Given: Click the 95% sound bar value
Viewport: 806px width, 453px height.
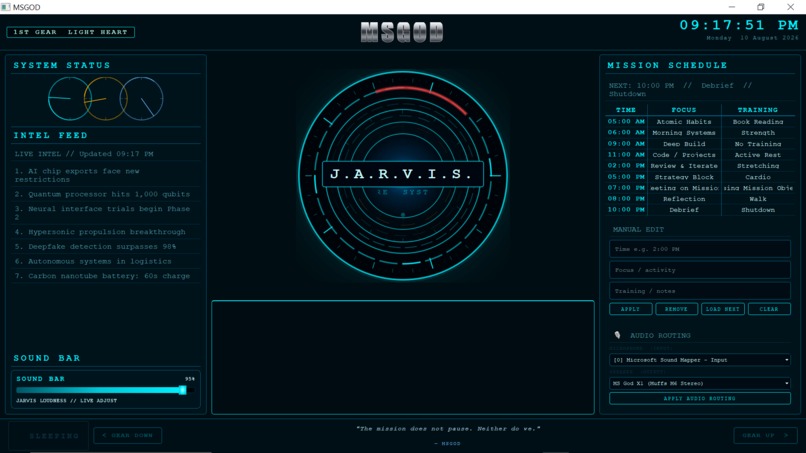Looking at the screenshot, I should point(190,379).
